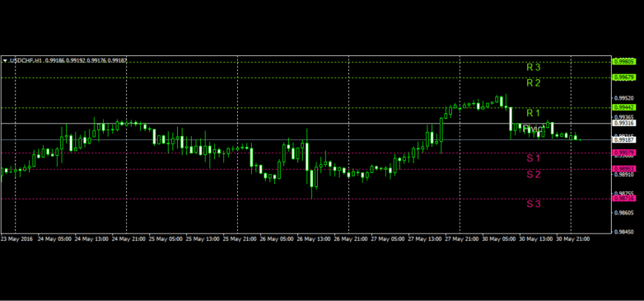Select the R 3 resistance label
The image size is (644, 301).
534,68
